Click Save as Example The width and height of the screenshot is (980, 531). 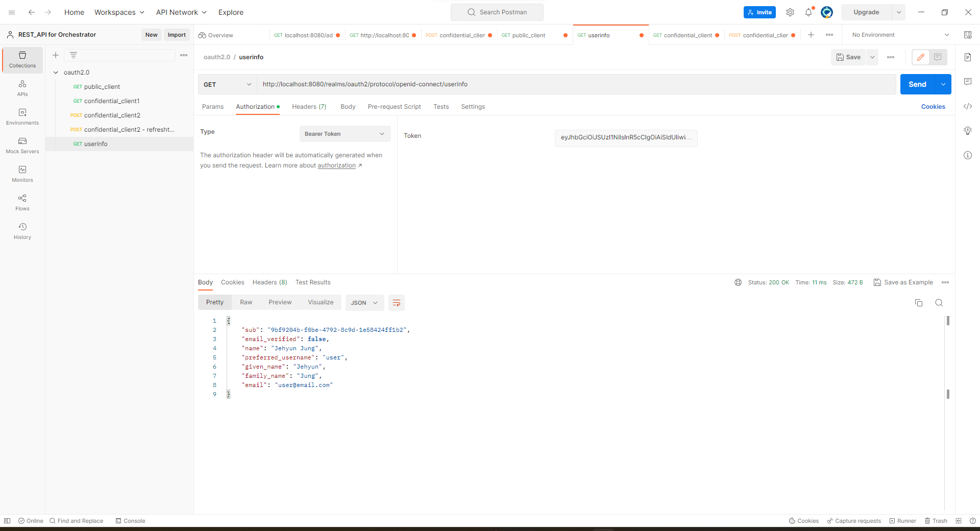tap(903, 282)
